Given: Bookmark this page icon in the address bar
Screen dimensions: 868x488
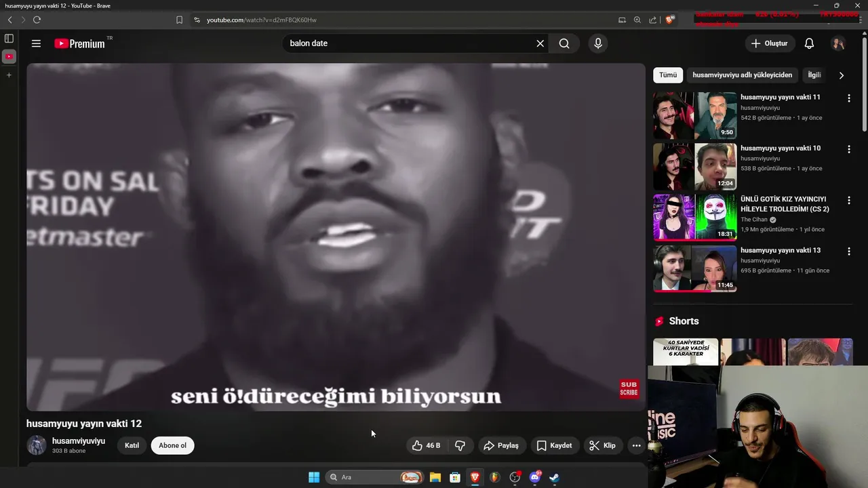Looking at the screenshot, I should (x=179, y=20).
